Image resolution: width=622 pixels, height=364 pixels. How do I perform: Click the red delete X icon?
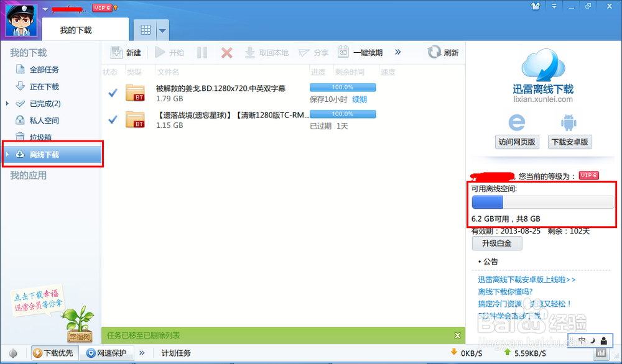point(226,52)
